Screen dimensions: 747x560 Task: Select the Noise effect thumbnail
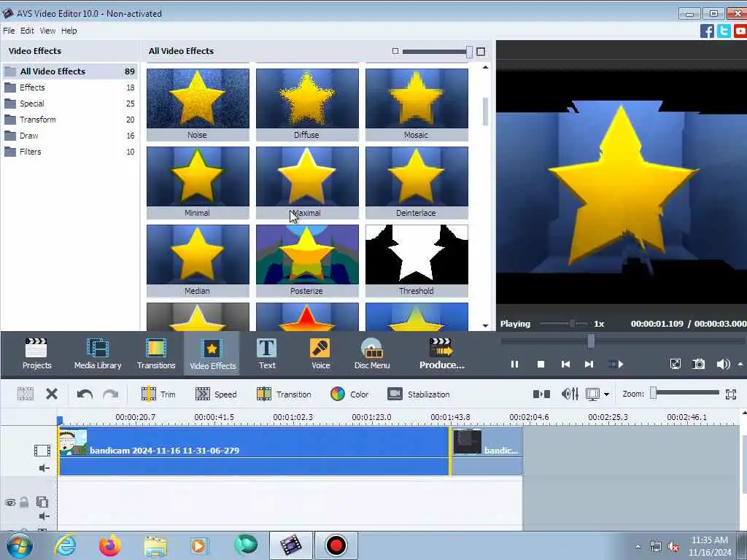(x=198, y=104)
